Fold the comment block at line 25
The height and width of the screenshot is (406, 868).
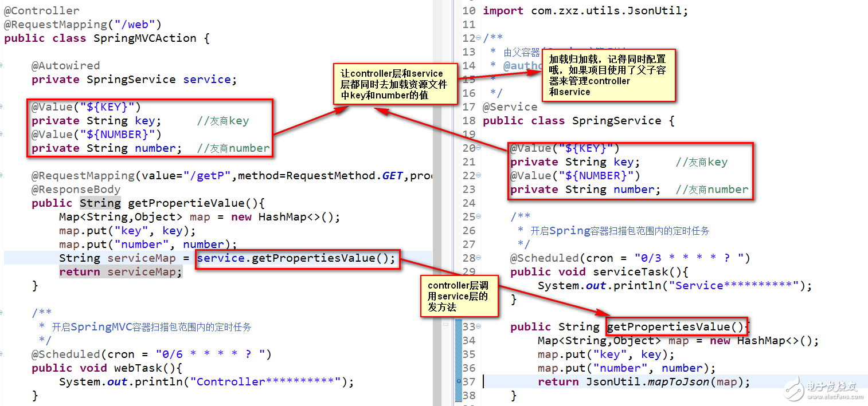[x=478, y=217]
